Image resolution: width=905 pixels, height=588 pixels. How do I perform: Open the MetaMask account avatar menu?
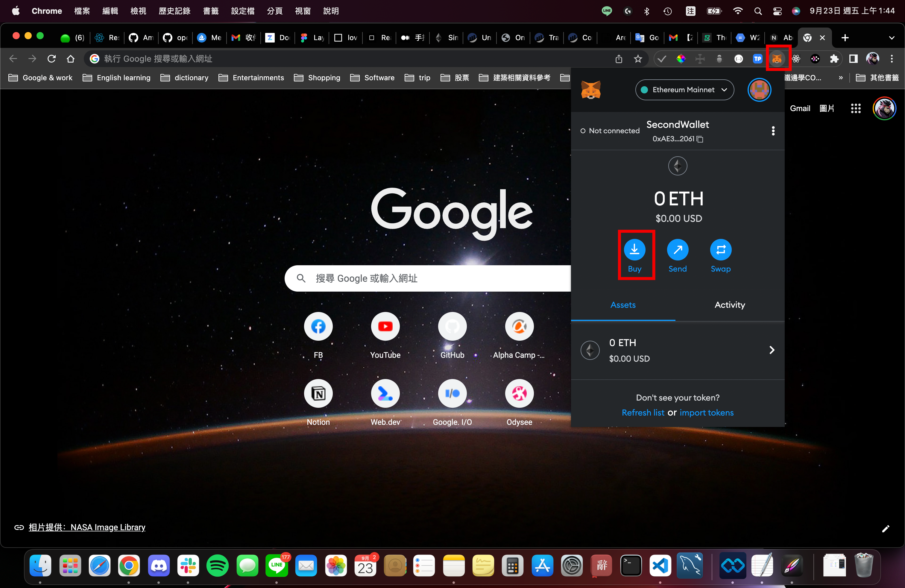pos(759,90)
